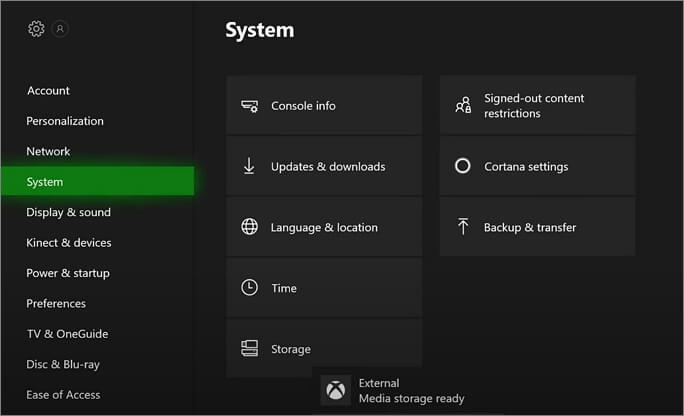This screenshot has width=684, height=416.
Task: Open Power & startup settings
Action: coord(68,273)
